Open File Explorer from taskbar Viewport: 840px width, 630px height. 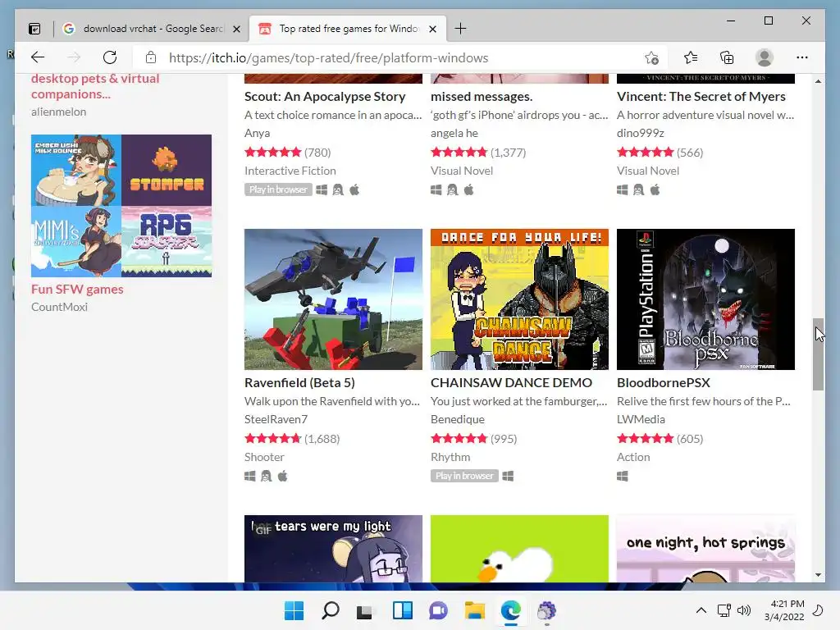(x=475, y=610)
